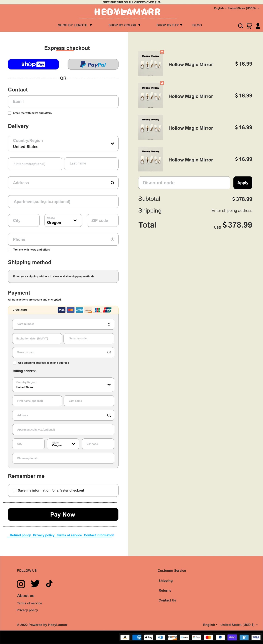Viewport: 263px width, 644px height.
Task: Click the Visa icon in Credit card header
Action: [x=61, y=310]
